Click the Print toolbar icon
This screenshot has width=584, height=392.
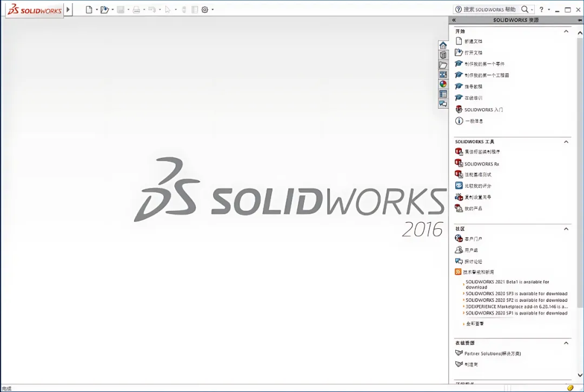(136, 10)
